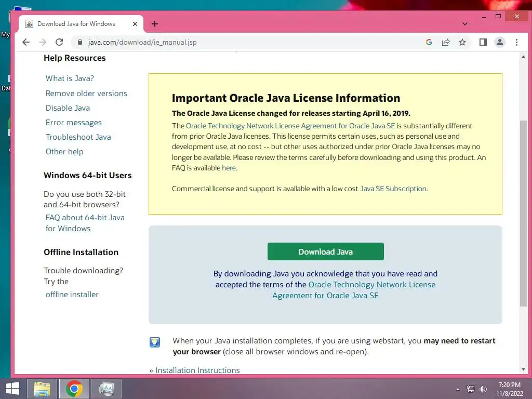
Task: Open the Other help link
Action: pos(64,152)
